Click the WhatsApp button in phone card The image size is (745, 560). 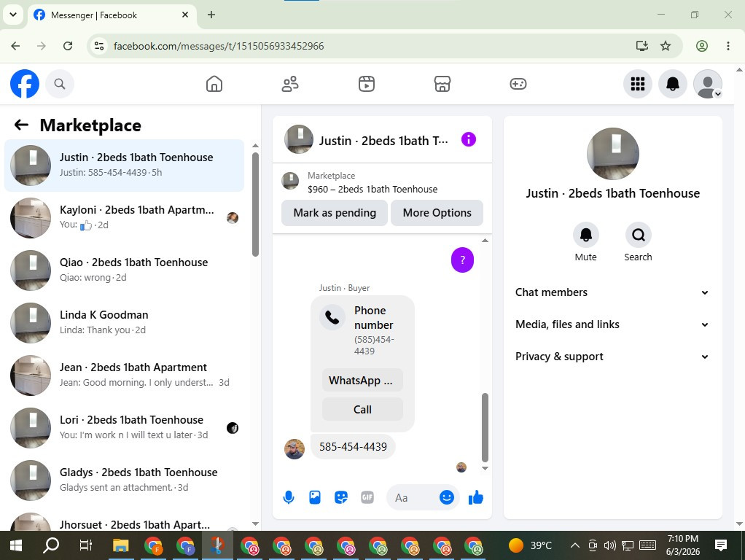pos(362,381)
